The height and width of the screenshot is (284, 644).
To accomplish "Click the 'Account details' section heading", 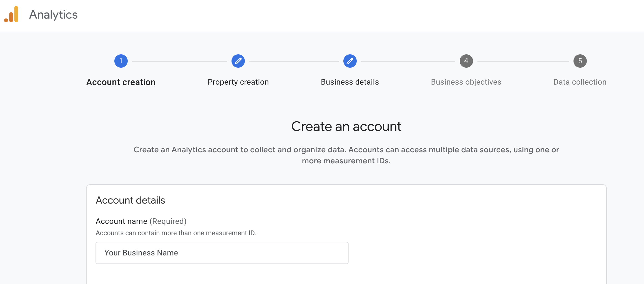I will pos(130,200).
